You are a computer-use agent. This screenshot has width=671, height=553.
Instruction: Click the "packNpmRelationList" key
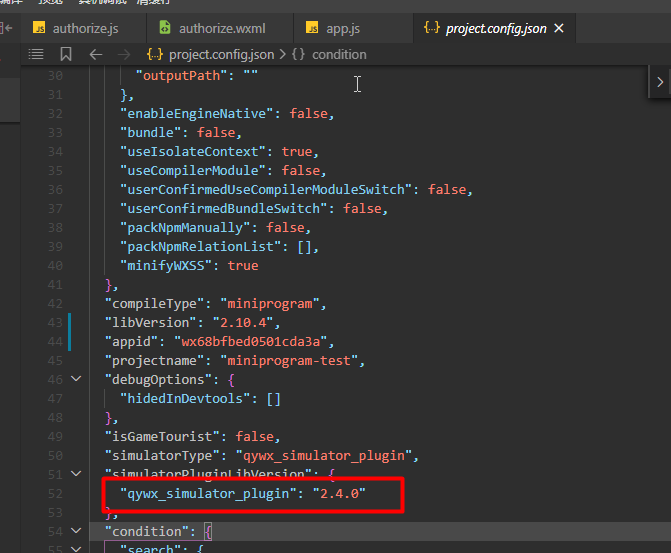(201, 246)
